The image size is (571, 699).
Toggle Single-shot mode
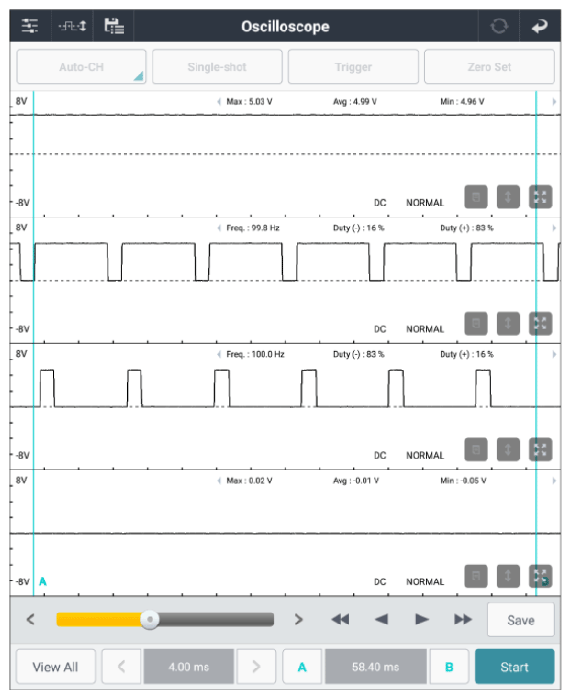tap(217, 67)
